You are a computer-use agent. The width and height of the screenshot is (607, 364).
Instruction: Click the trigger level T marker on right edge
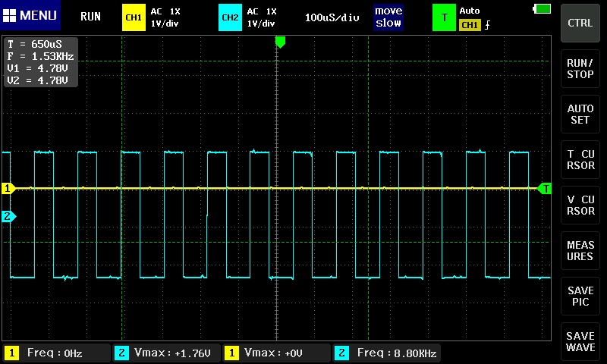[544, 188]
